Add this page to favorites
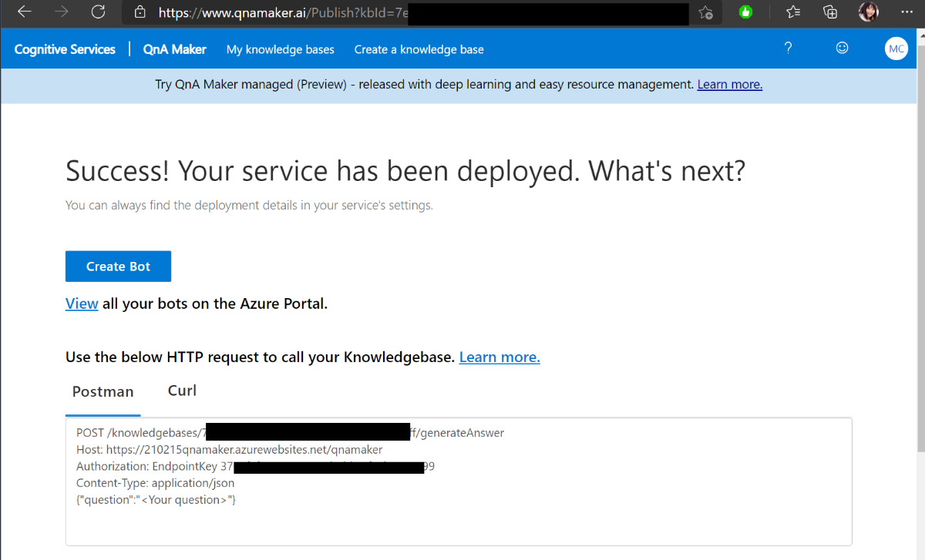 (705, 12)
